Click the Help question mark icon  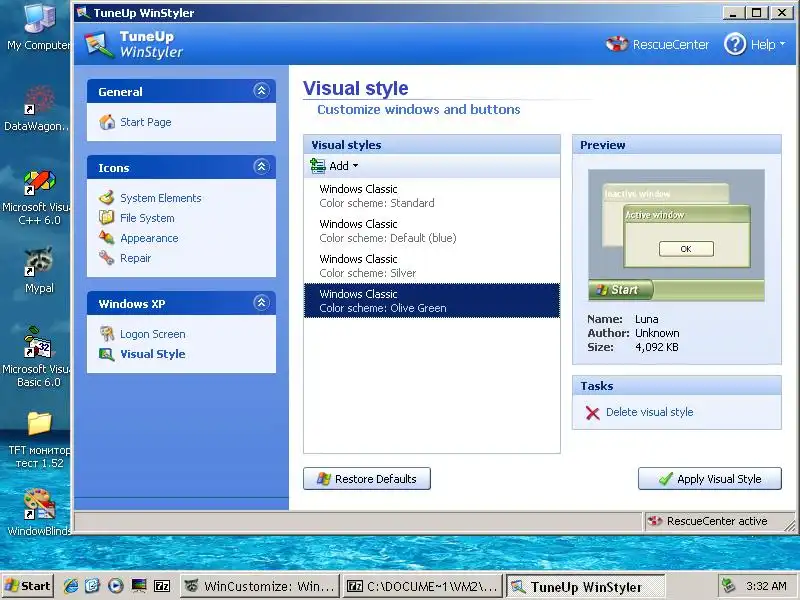coord(735,44)
